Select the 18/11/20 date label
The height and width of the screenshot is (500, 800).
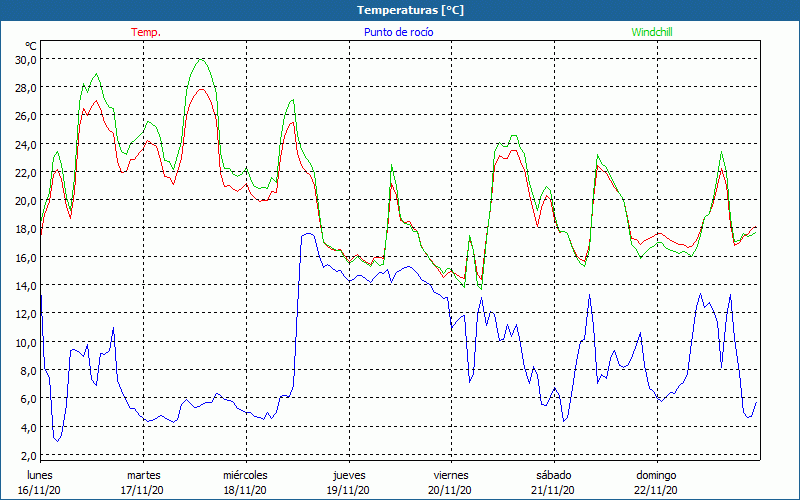245,490
